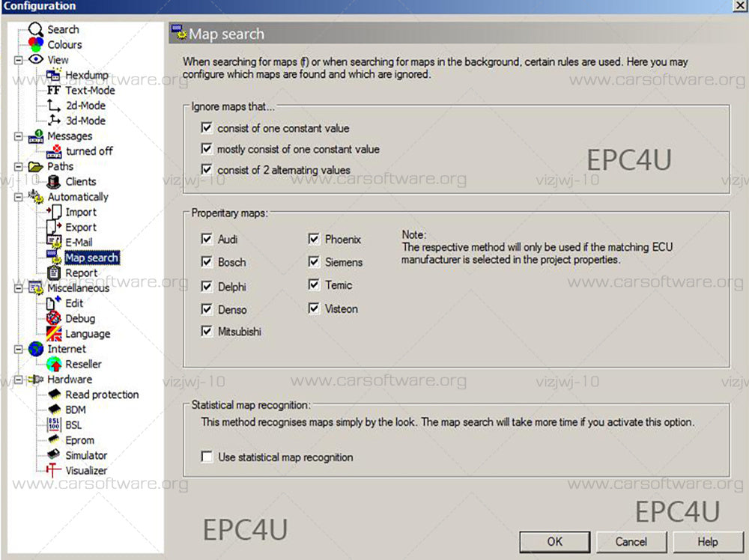Click the View eye icon
The height and width of the screenshot is (560, 749).
[36, 60]
